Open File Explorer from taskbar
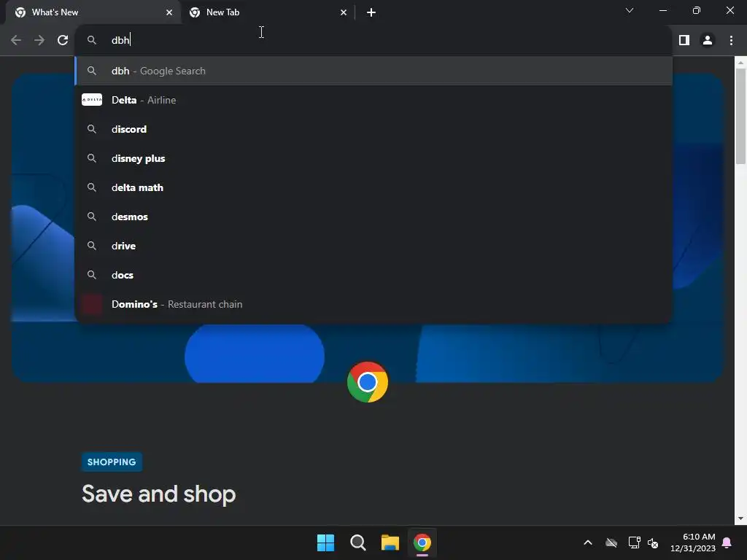Viewport: 747px width, 560px height. click(390, 542)
